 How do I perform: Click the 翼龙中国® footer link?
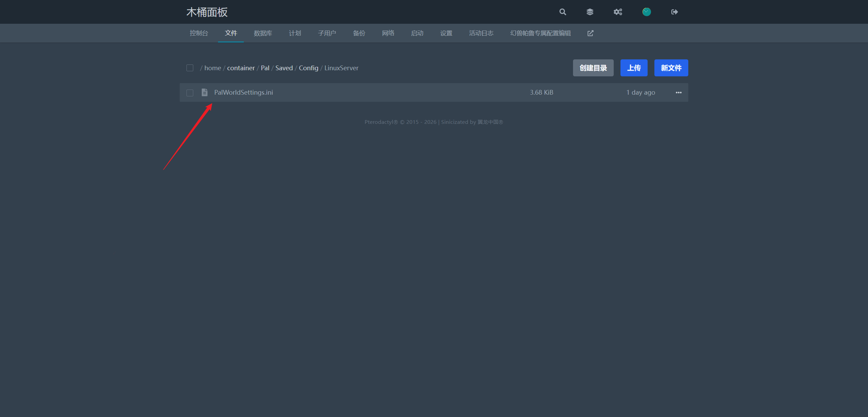coord(490,122)
